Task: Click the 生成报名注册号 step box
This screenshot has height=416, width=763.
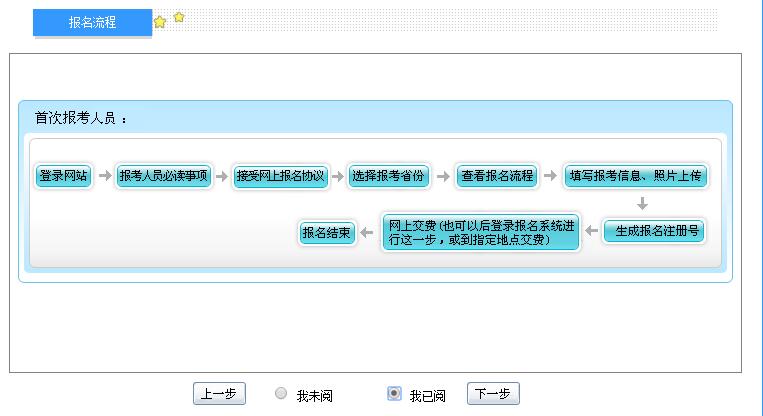Action: tap(654, 232)
